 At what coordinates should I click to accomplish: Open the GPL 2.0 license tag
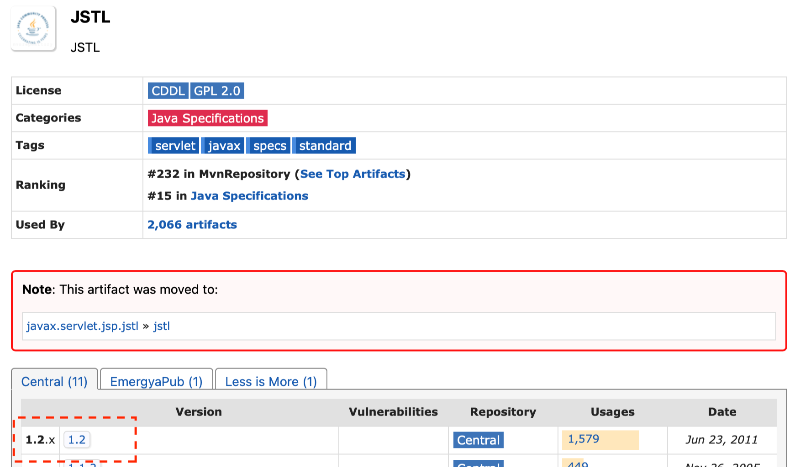pos(217,91)
